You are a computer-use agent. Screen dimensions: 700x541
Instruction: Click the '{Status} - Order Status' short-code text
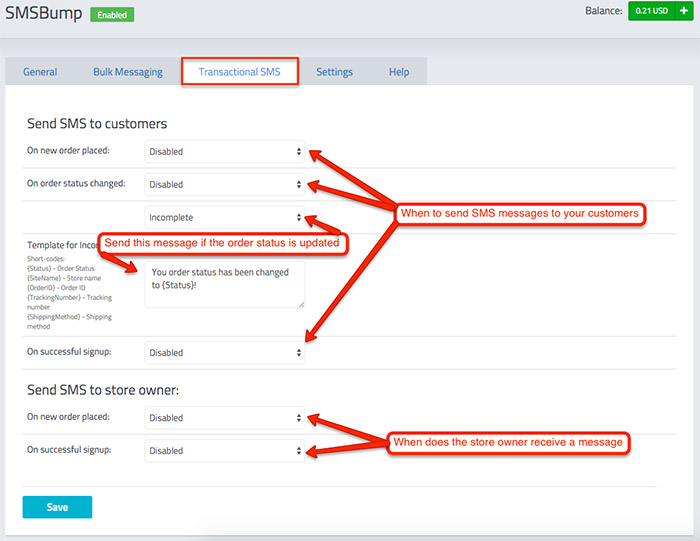coord(61,268)
